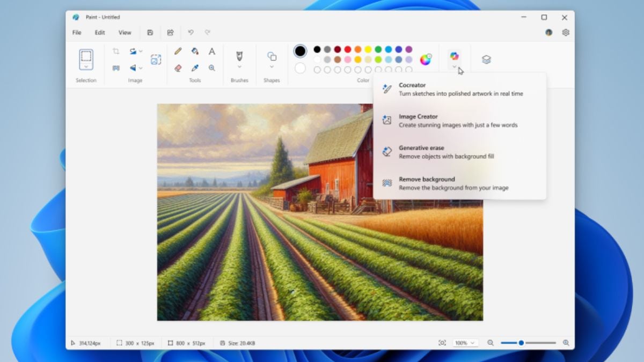Pick the orange palette color
Viewport: 644px width, 362px height.
(x=358, y=49)
